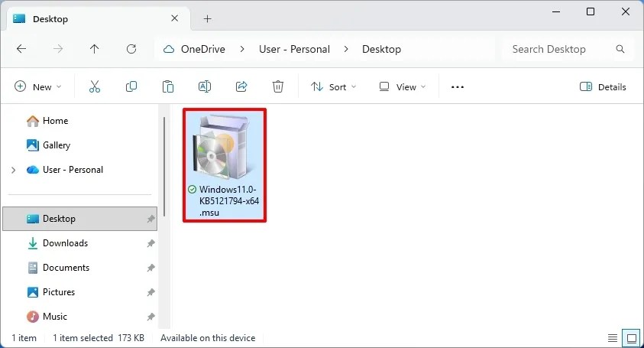Select the Desktop window tab

[97, 19]
